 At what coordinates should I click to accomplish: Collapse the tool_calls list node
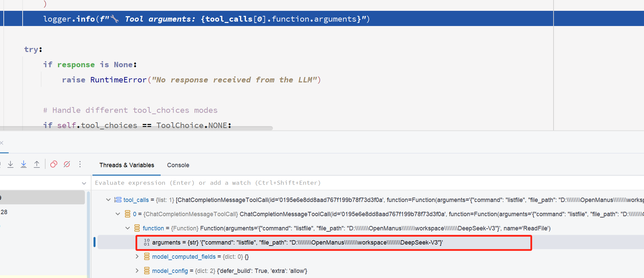(108, 200)
